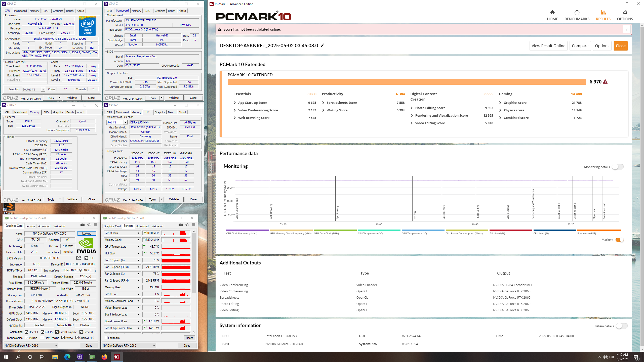The height and width of the screenshot is (362, 644).
Task: Click the camera screenshot icon in GPU-Z Graphics Card window
Action: point(83,225)
